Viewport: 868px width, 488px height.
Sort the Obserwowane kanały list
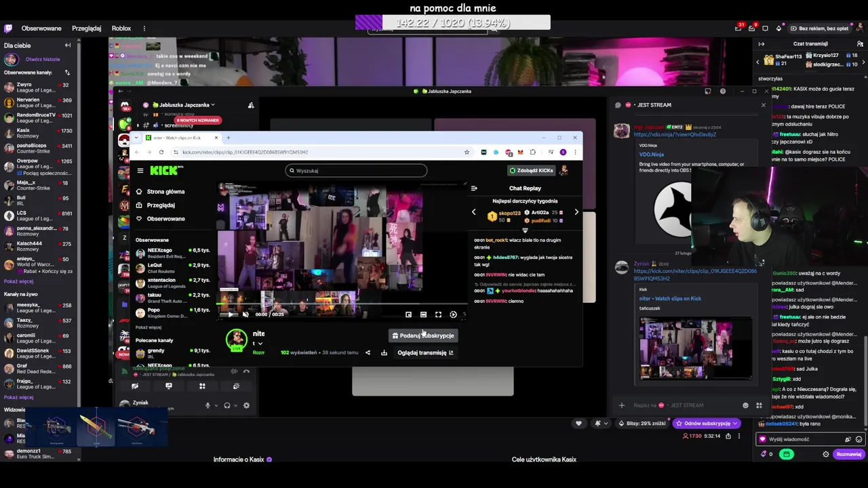click(x=67, y=73)
